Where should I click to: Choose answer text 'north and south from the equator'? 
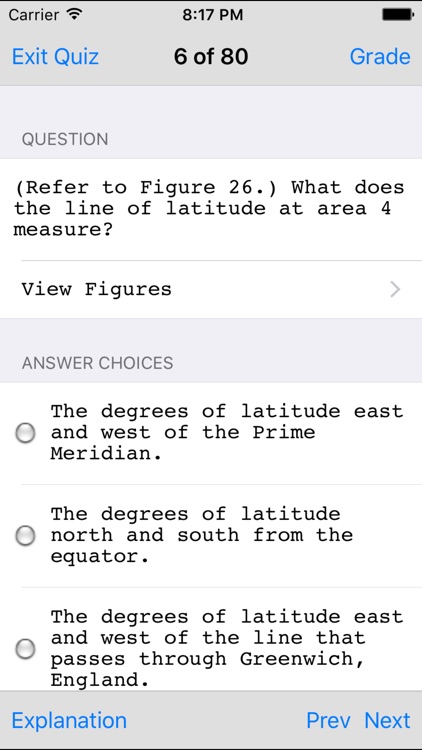pos(201,535)
